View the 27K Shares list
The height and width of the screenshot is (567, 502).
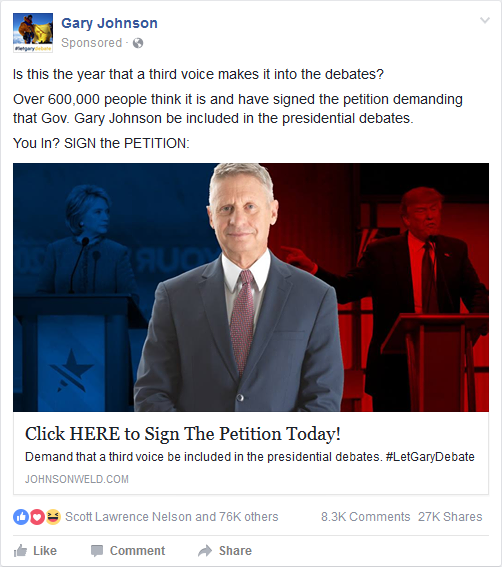point(450,517)
